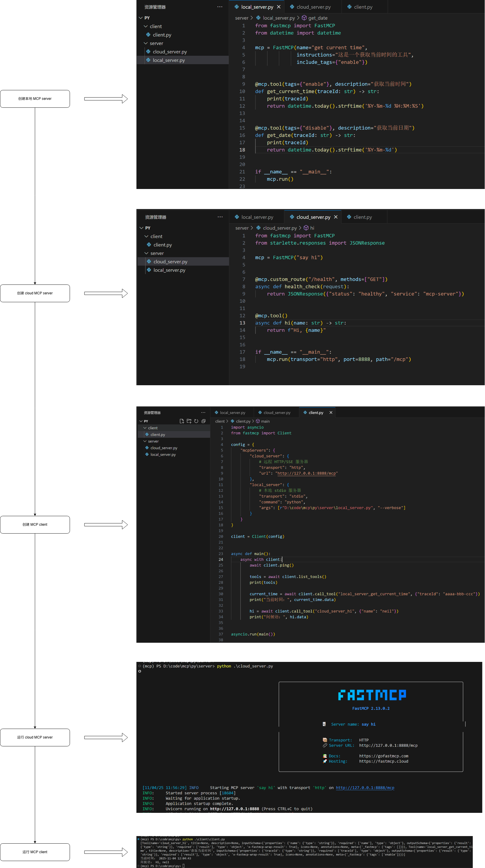Click the New File icon in explorer toolbar
The height and width of the screenshot is (868, 485).
click(x=182, y=421)
